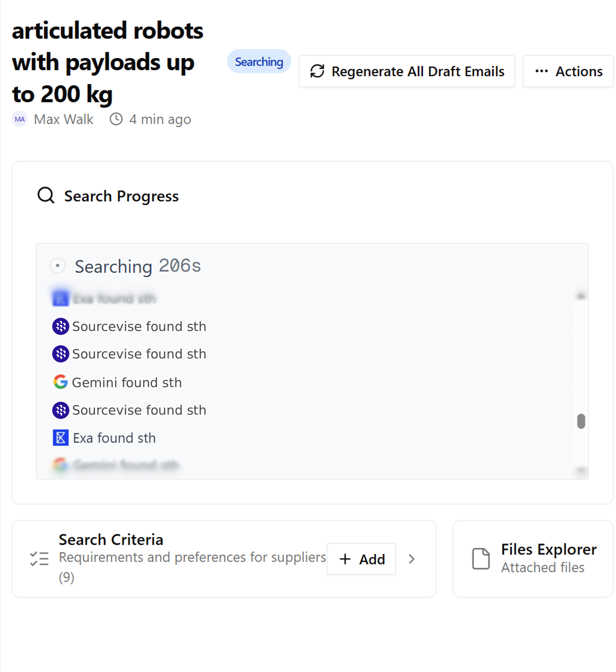Click the MA avatar for Max Walk
The image size is (616, 672).
[19, 119]
